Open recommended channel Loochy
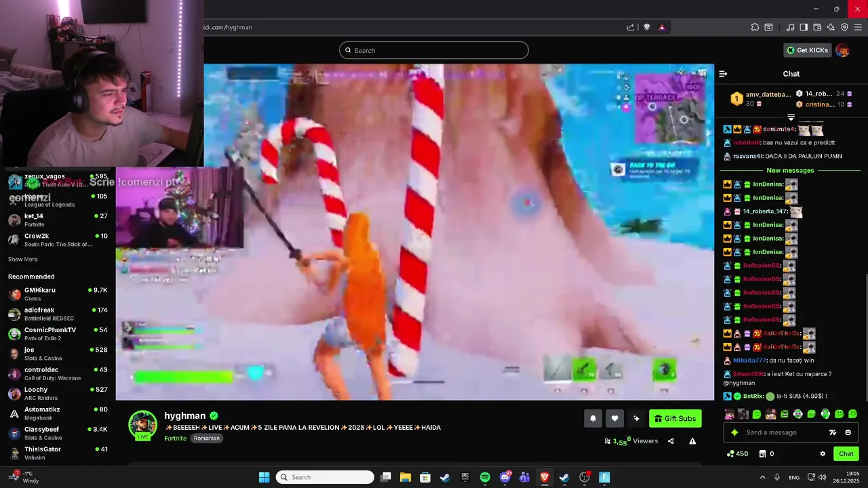The image size is (868, 488). click(58, 393)
